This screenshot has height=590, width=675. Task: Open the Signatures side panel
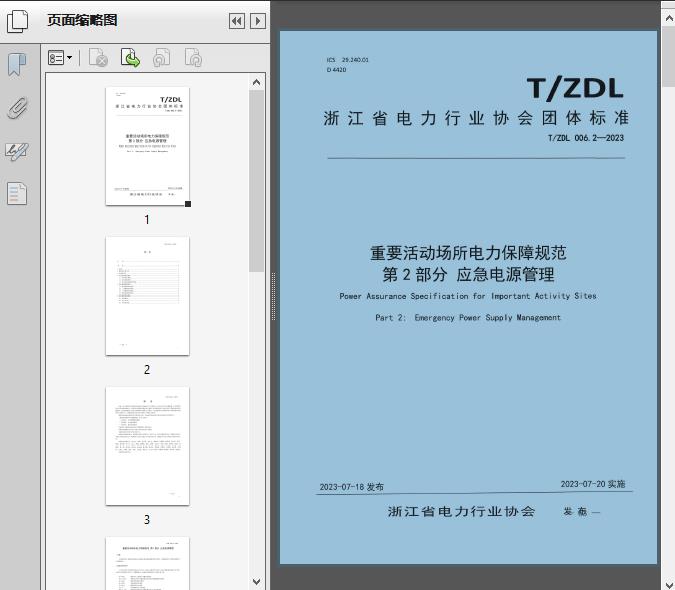tap(17, 151)
